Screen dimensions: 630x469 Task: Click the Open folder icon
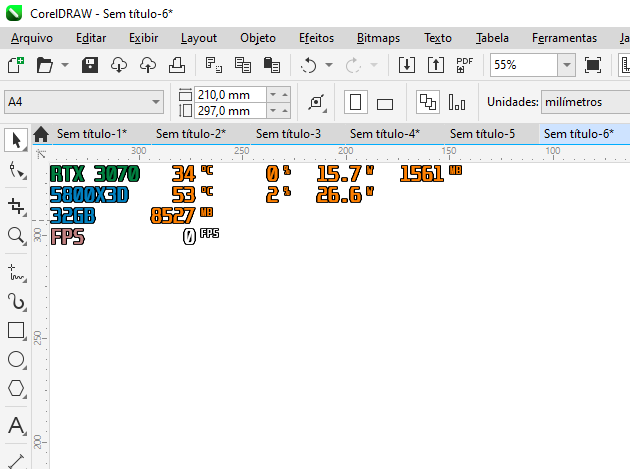pos(44,65)
